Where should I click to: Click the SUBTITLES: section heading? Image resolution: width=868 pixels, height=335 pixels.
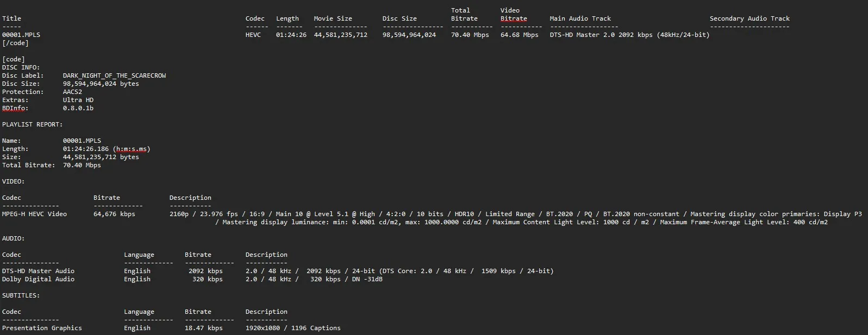(21, 295)
